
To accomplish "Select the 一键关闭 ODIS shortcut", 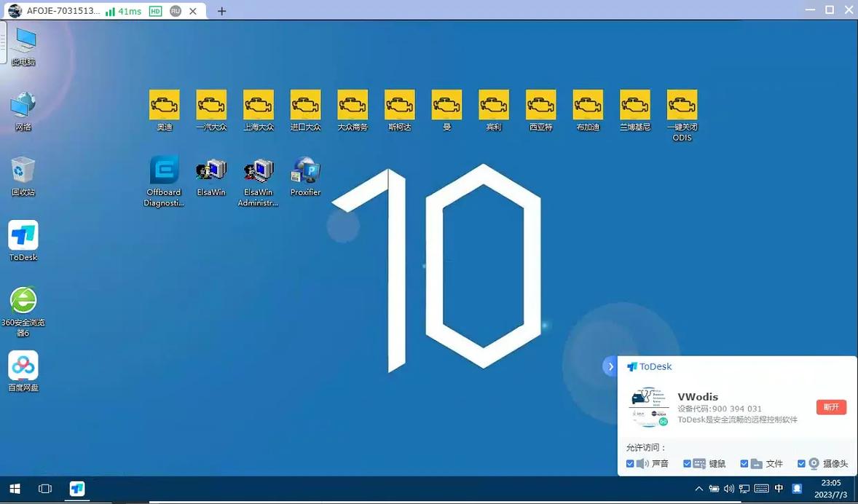I will tap(682, 116).
